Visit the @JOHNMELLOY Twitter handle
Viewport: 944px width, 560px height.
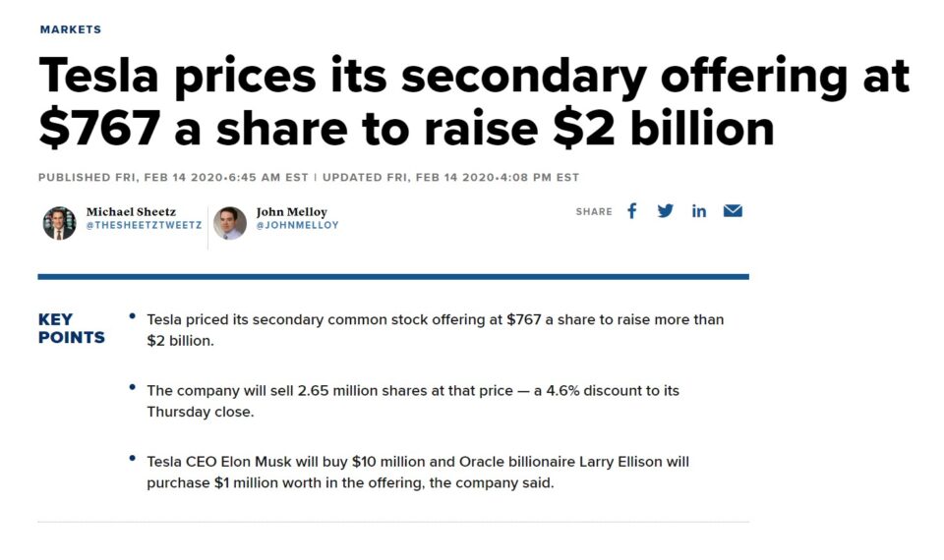[x=297, y=225]
